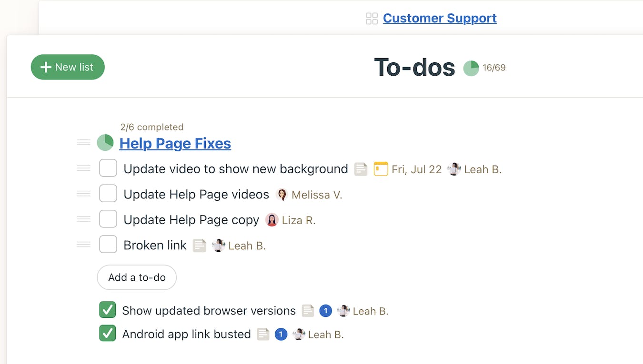Image resolution: width=643 pixels, height=364 pixels.
Task: Click the progress pie next to the To-dos title
Action: pos(471,68)
